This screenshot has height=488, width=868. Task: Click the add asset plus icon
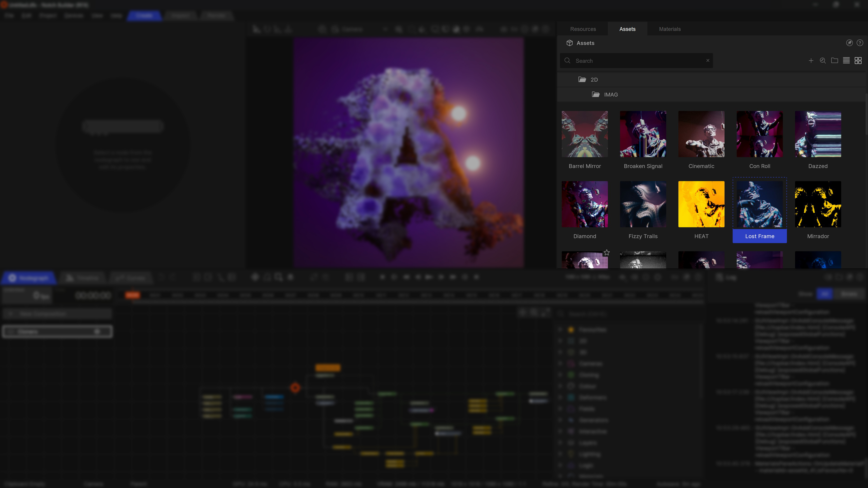point(811,61)
